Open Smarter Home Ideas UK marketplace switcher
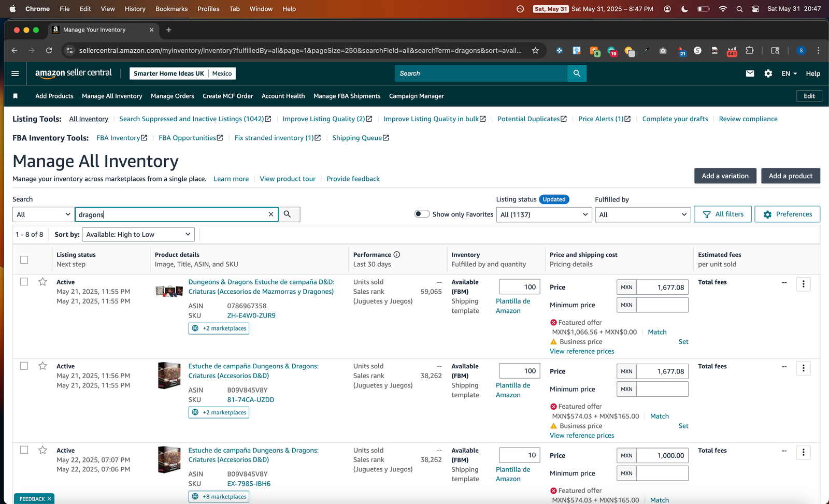The image size is (829, 504). coord(182,74)
